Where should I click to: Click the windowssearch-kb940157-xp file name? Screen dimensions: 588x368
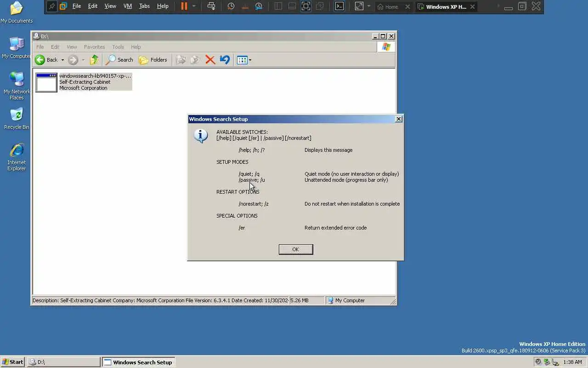pyautogui.click(x=95, y=76)
